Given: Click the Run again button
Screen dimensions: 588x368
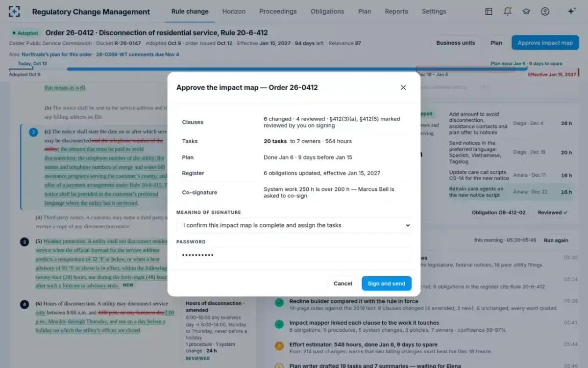Looking at the screenshot, I should tap(556, 240).
